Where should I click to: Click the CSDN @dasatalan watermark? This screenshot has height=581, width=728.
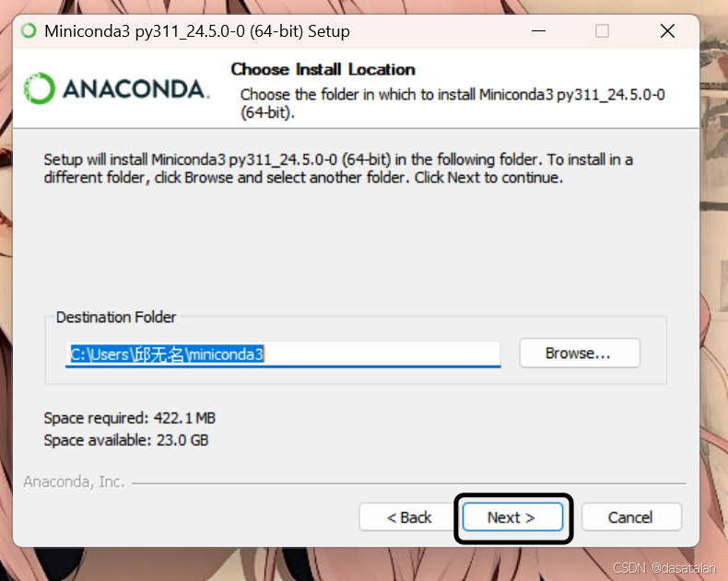point(664,568)
